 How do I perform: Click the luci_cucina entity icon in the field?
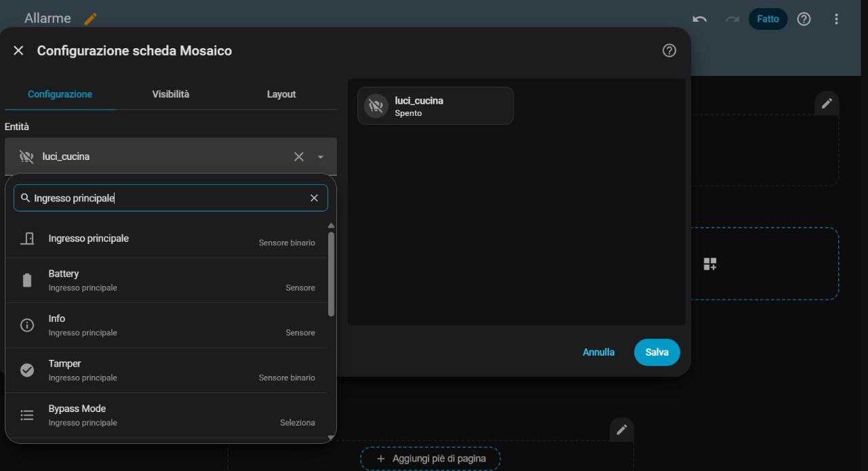(26, 157)
